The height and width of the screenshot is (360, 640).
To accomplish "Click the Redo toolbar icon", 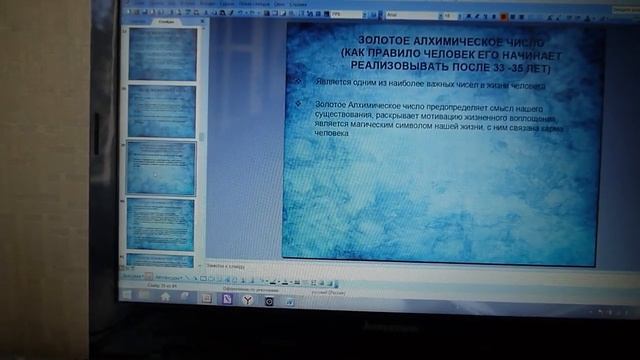I will point(251,13).
